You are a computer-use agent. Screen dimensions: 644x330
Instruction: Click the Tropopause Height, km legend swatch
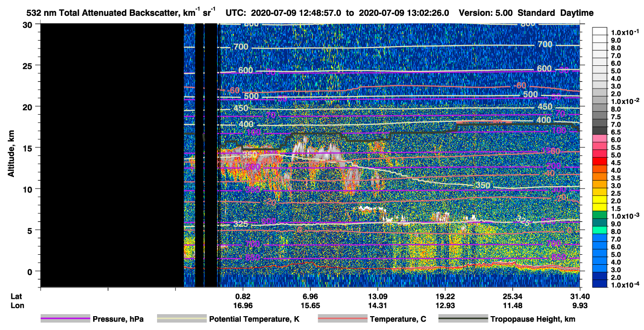(463, 319)
